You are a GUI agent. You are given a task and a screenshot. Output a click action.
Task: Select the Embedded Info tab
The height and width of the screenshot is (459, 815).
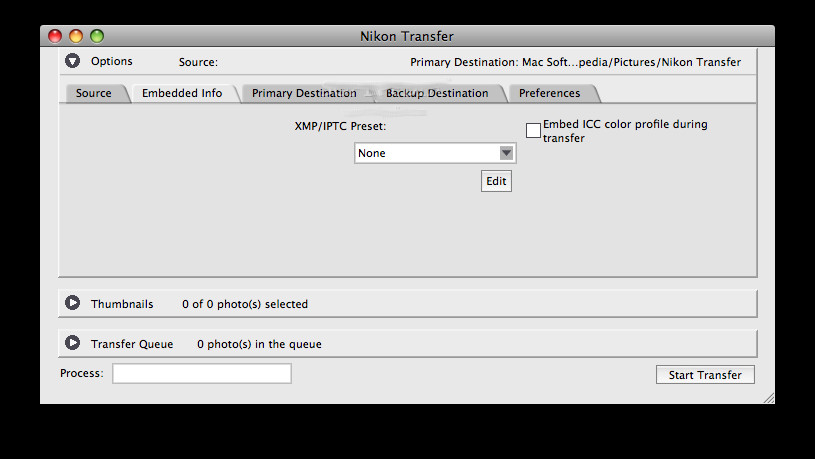pyautogui.click(x=182, y=93)
